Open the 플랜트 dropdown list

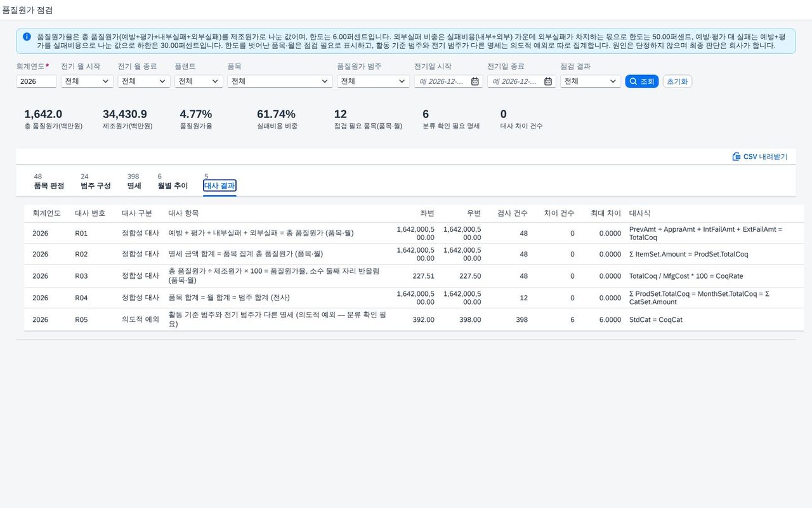(215, 81)
